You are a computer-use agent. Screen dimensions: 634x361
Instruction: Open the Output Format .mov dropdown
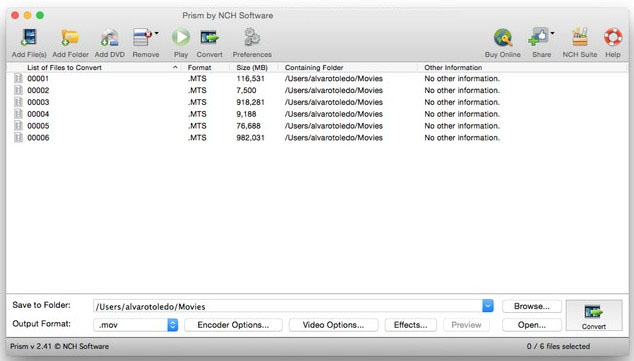click(x=135, y=325)
